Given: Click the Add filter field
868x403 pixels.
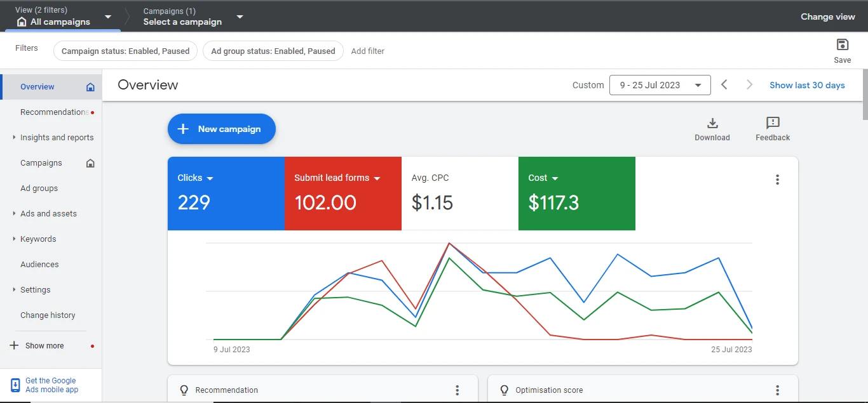Looking at the screenshot, I should tap(368, 51).
